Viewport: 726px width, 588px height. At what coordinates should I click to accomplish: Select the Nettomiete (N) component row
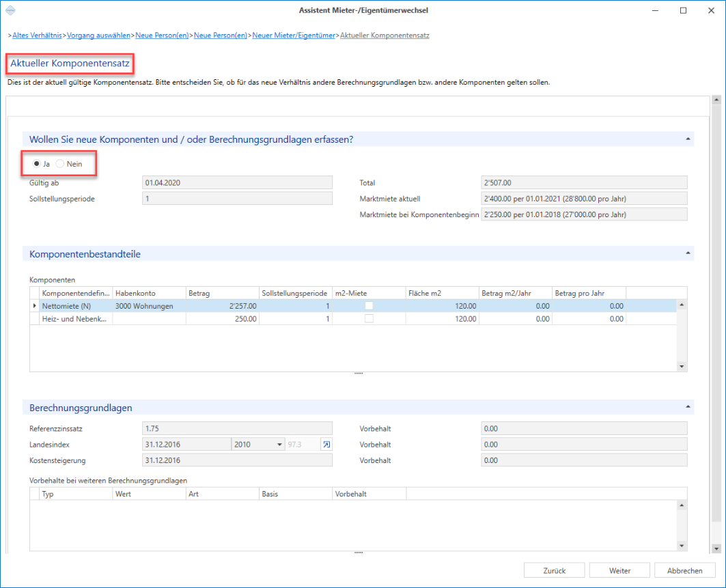click(353, 305)
